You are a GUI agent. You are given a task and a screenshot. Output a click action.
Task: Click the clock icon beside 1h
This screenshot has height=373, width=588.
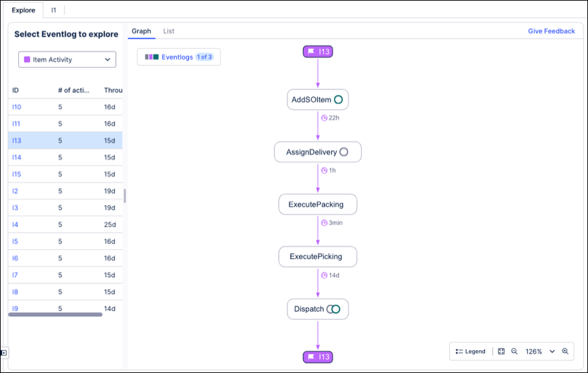324,170
